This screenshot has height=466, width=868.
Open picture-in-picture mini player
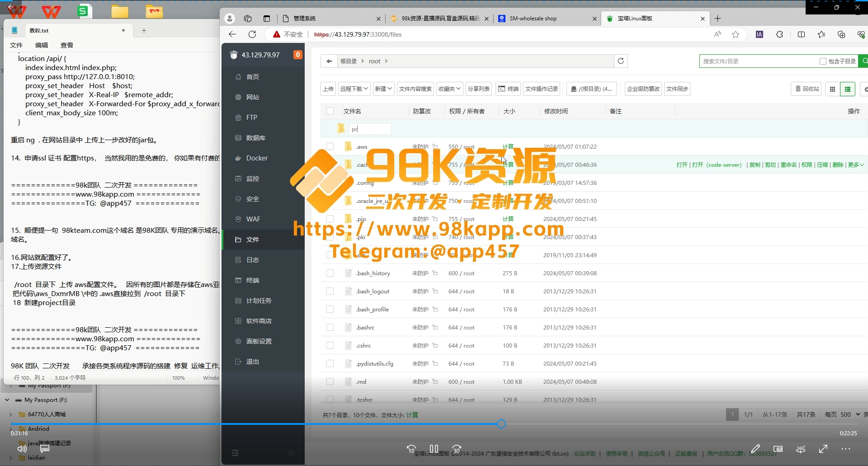coord(778,449)
